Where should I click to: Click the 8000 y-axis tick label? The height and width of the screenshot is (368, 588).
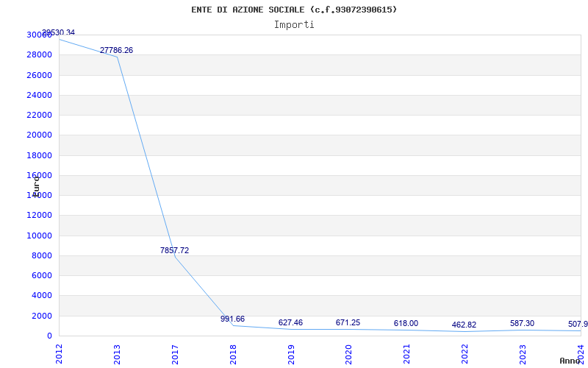point(41,255)
